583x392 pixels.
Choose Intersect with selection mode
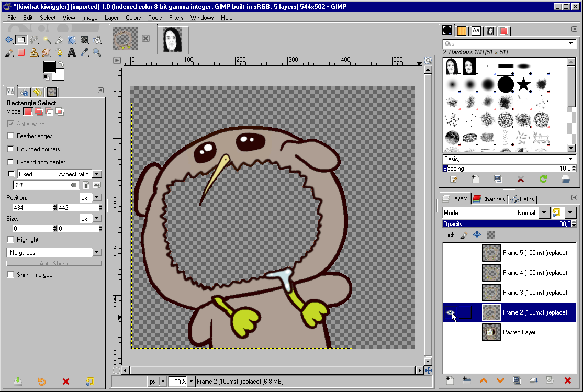[59, 111]
